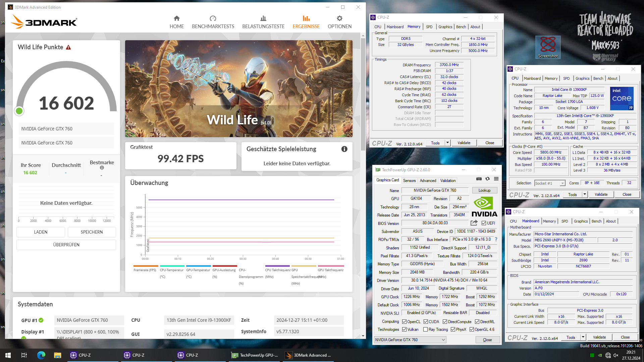Open the Socket #1 selection dropdown
Viewport: 644px width, 362px height.
pyautogui.click(x=550, y=183)
